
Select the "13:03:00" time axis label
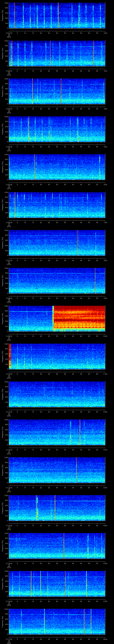pos(9,109)
